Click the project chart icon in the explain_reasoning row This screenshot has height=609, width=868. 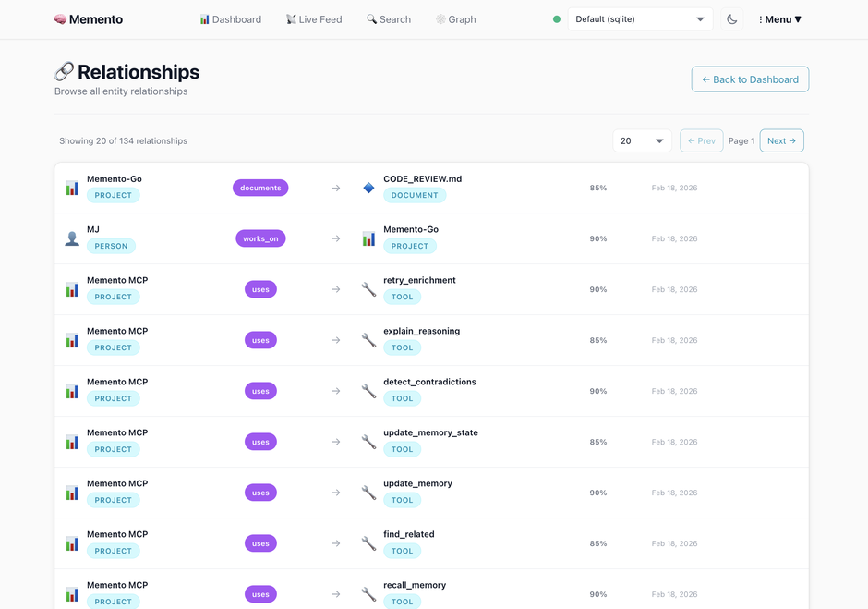coord(72,340)
